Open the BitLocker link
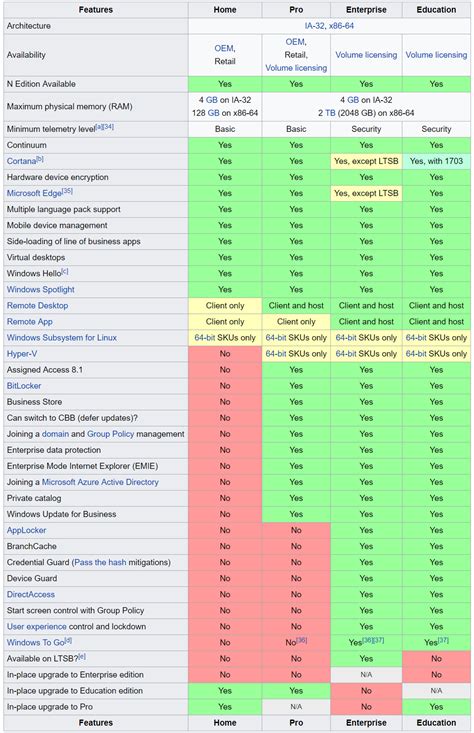This screenshot has height=733, width=474. (x=24, y=386)
